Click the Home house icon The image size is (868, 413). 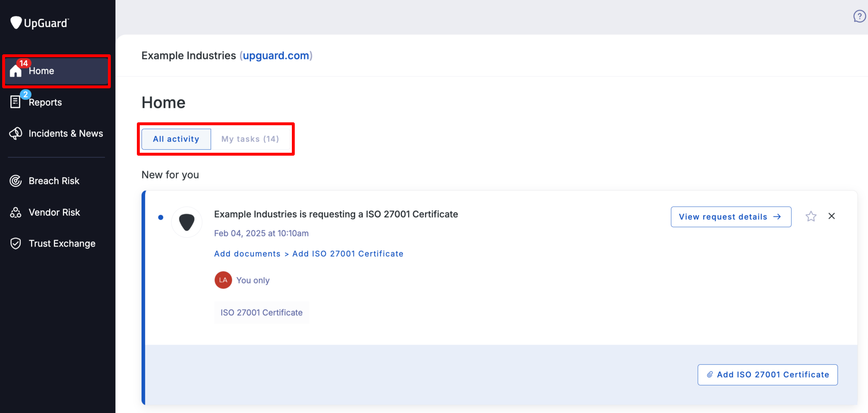(16, 71)
